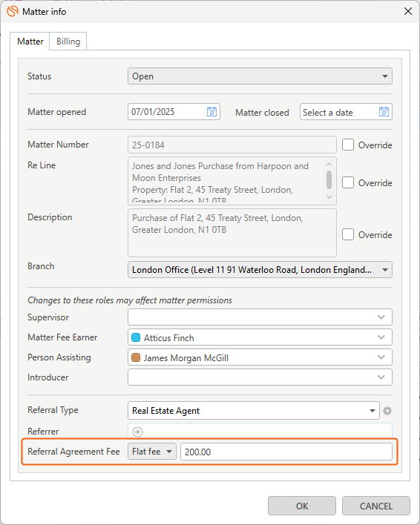
Task: Open the Matter opened calendar picker icon
Action: coord(211,111)
